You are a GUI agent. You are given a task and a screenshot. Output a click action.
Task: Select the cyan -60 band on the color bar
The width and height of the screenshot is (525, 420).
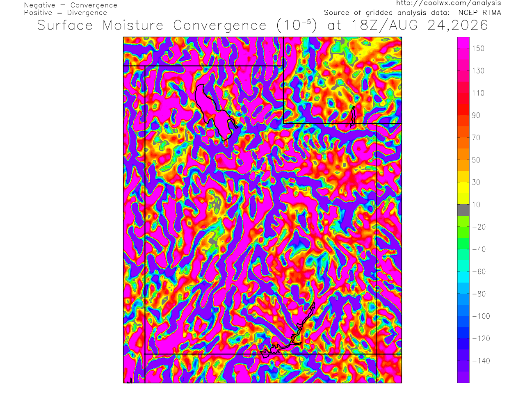click(463, 272)
